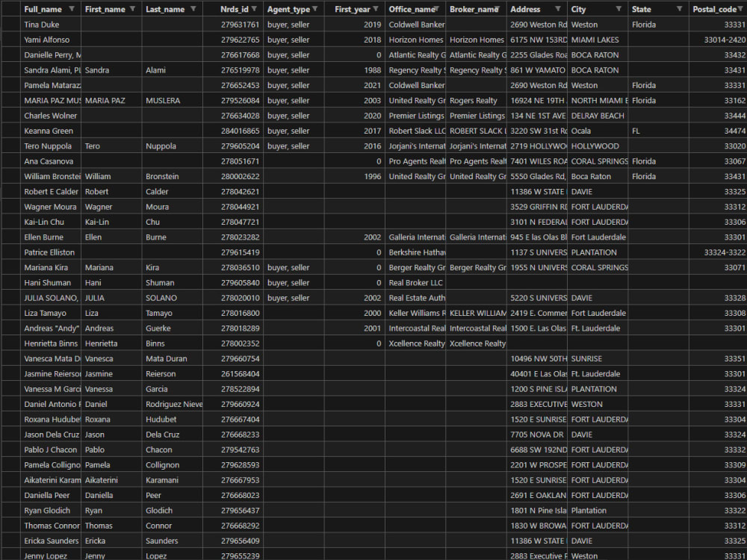Open the Postal_code column filter icon
The height and width of the screenshot is (560, 747).
coord(740,9)
